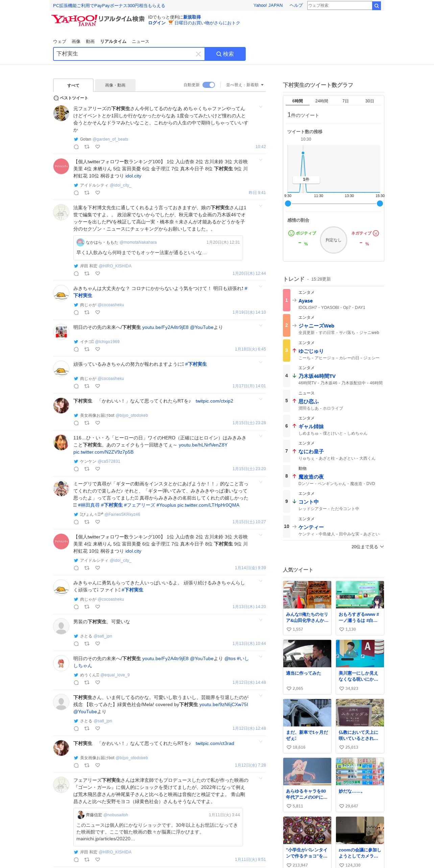Open the 適当に作ってみた popular tweet thumbnail

[x=307, y=653]
